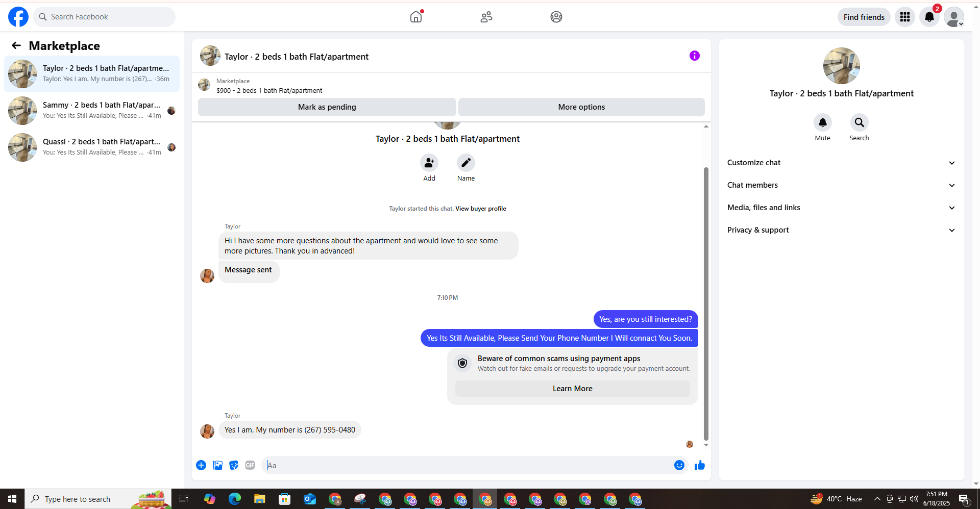Open File Explorer from taskbar
Screen dimensions: 980x509
tap(260, 499)
